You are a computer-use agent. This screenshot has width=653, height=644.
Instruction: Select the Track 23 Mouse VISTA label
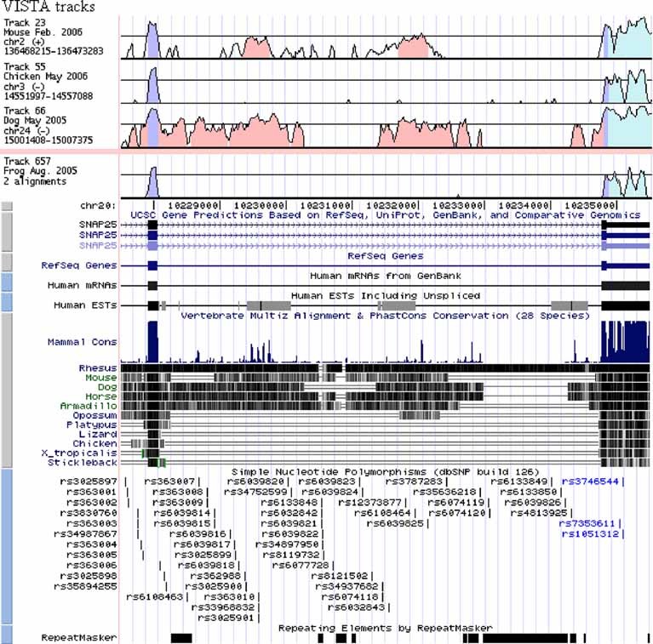coord(54,37)
